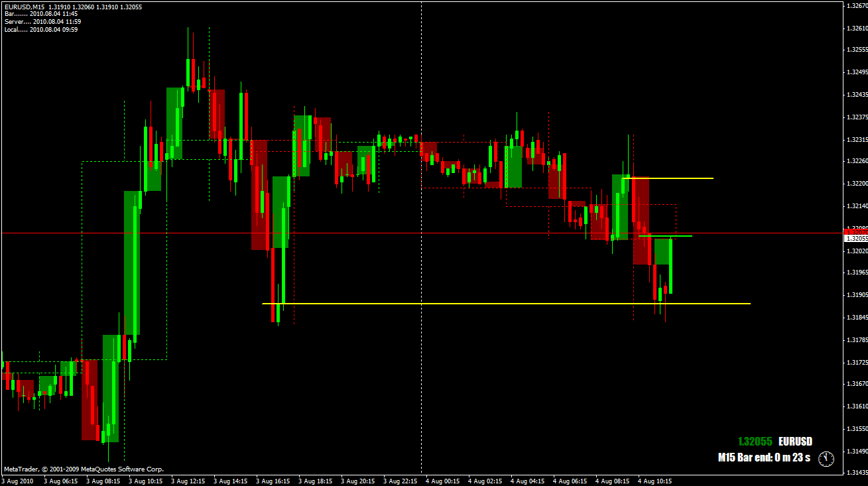Click the clock icon beside Bar end timer
The width and height of the screenshot is (868, 486).
click(826, 458)
